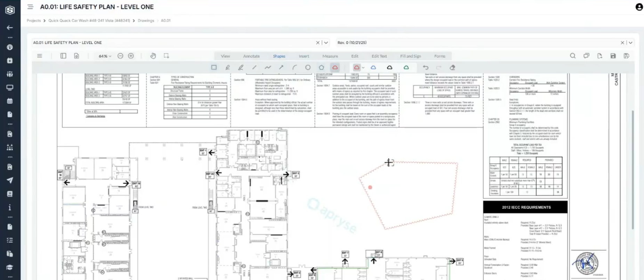The image size is (644, 280).
Task: Select the freehand highlight tool
Action: pos(241,68)
